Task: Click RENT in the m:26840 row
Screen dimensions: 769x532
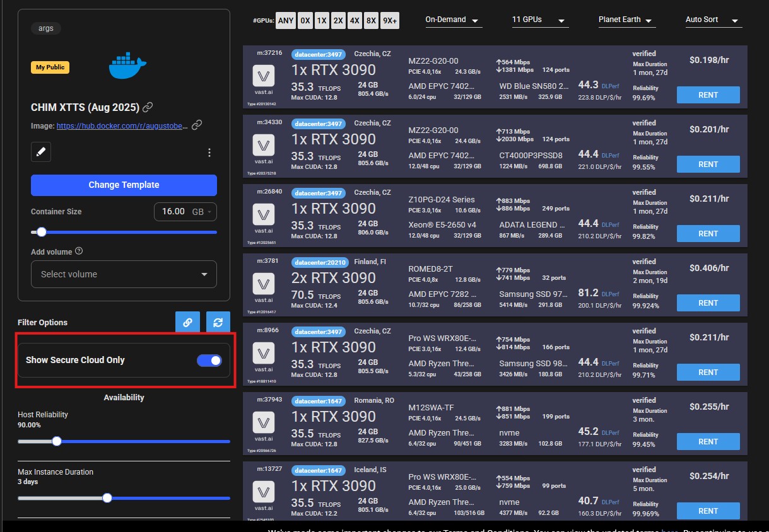Action: point(708,233)
